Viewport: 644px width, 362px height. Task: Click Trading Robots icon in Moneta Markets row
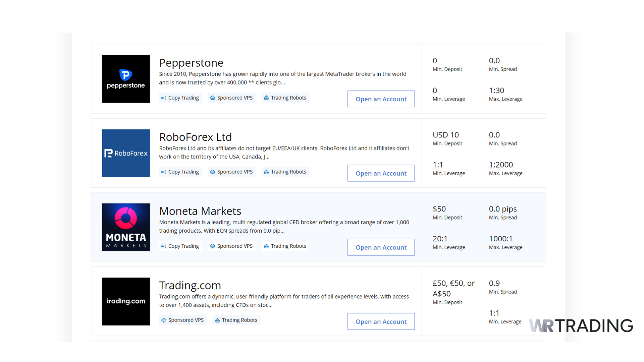(x=266, y=246)
